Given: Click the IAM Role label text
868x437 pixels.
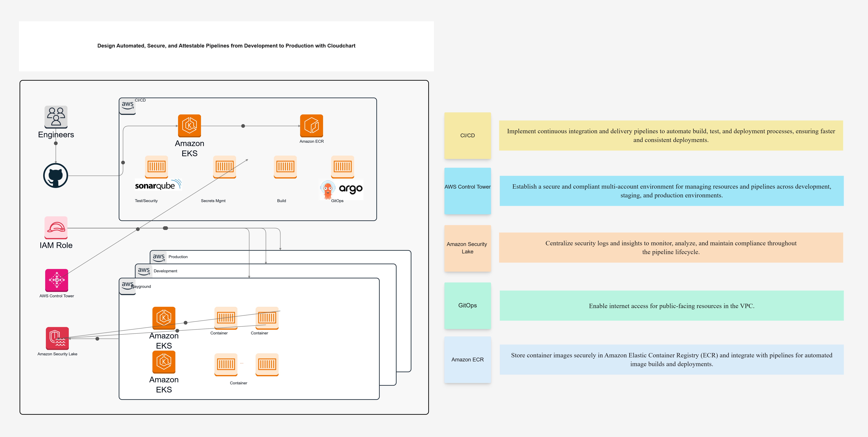Looking at the screenshot, I should tap(56, 245).
